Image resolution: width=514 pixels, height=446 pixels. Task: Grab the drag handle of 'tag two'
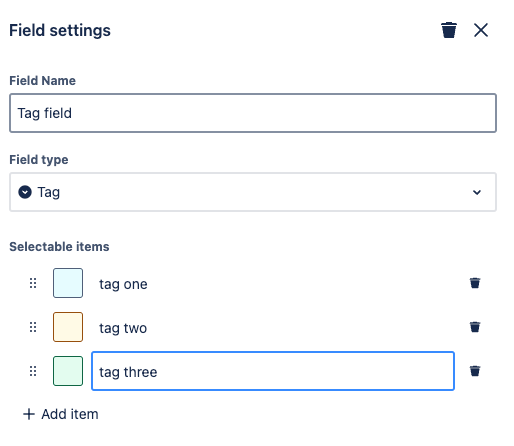tap(33, 327)
